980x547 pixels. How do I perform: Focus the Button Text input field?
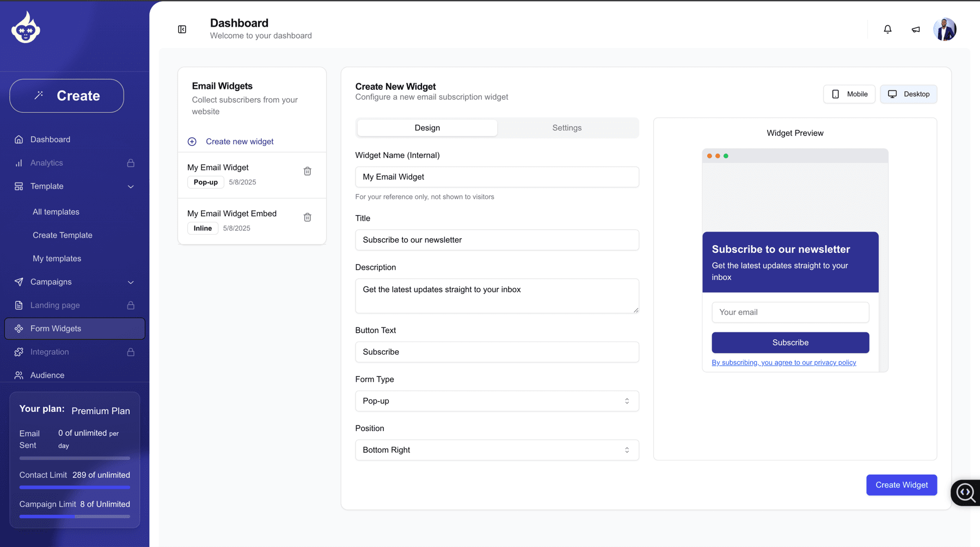[x=497, y=352]
